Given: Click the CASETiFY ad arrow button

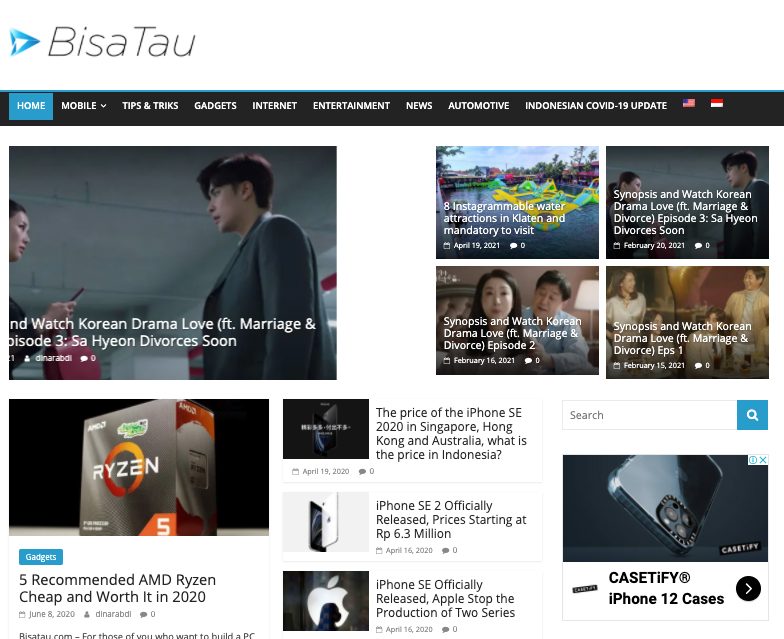Looking at the screenshot, I should pos(748,588).
